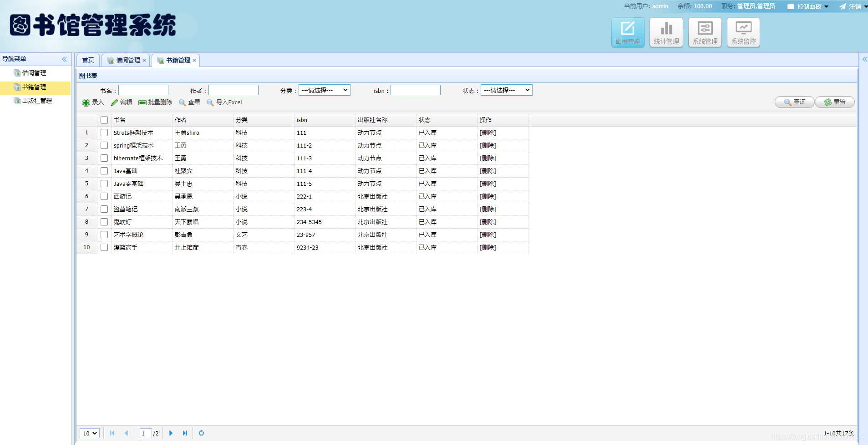
Task: Delete the Struts框架技术 row
Action: coord(488,133)
